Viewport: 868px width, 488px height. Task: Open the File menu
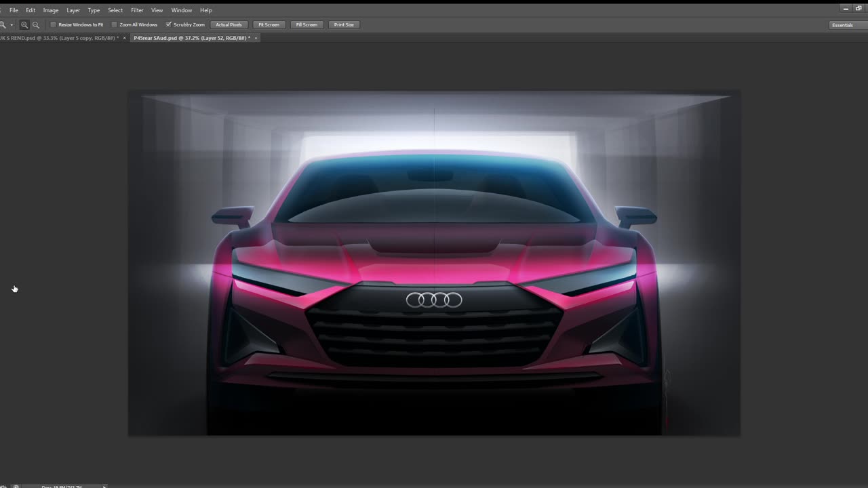pos(14,10)
